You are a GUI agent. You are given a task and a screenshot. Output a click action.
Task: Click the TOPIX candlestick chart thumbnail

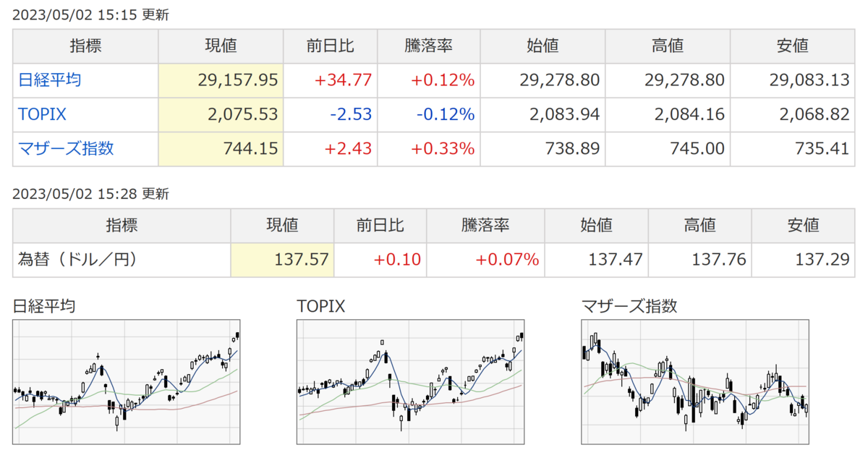click(411, 381)
